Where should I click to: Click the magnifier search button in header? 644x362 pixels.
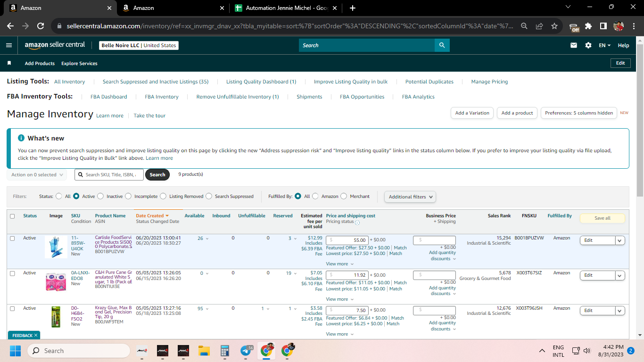click(x=442, y=45)
